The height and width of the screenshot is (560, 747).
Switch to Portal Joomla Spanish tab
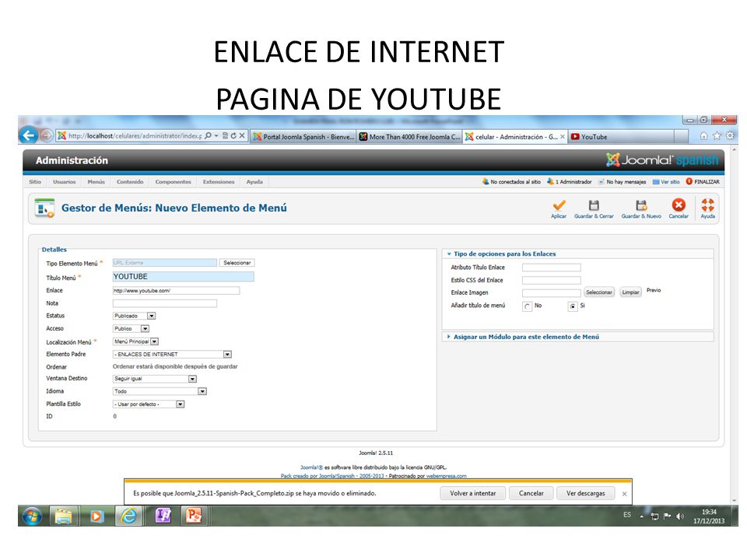pyautogui.click(x=304, y=137)
